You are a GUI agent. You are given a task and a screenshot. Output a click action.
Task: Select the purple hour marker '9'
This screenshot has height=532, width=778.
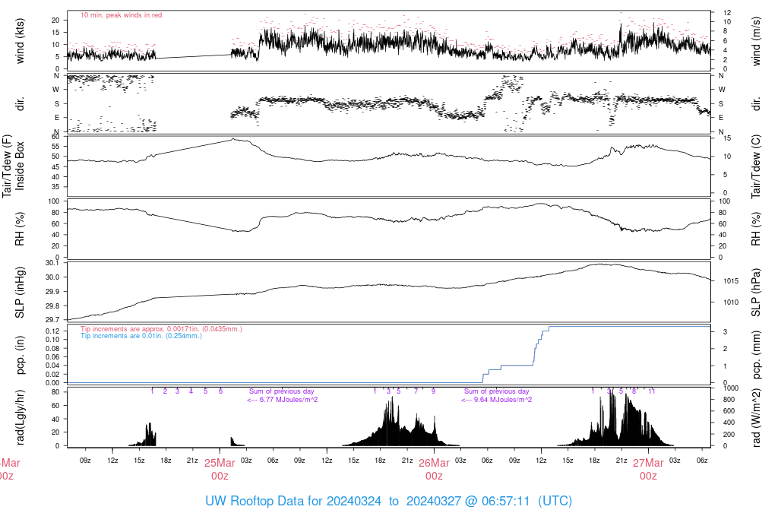click(433, 391)
